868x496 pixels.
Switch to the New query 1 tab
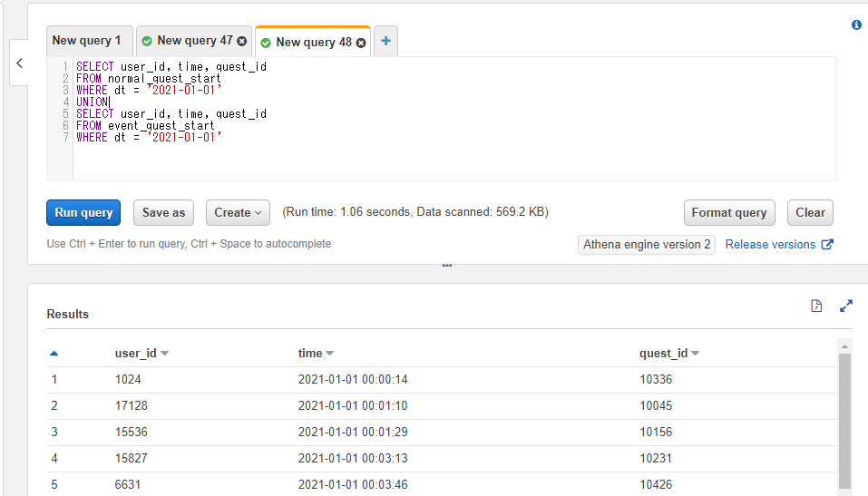point(89,41)
